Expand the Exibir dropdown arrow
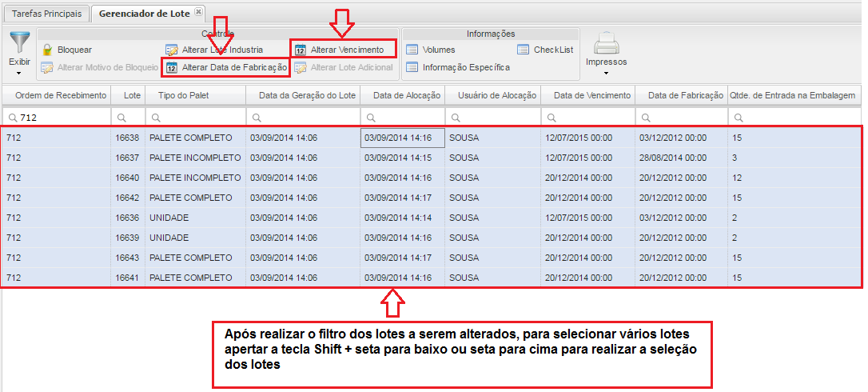This screenshot has width=868, height=392. 19,73
